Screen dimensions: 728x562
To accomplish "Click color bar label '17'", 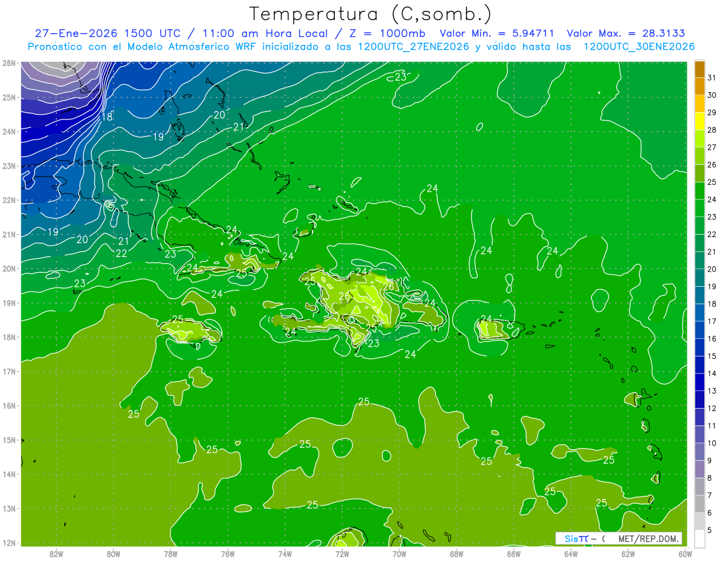I will coord(712,321).
